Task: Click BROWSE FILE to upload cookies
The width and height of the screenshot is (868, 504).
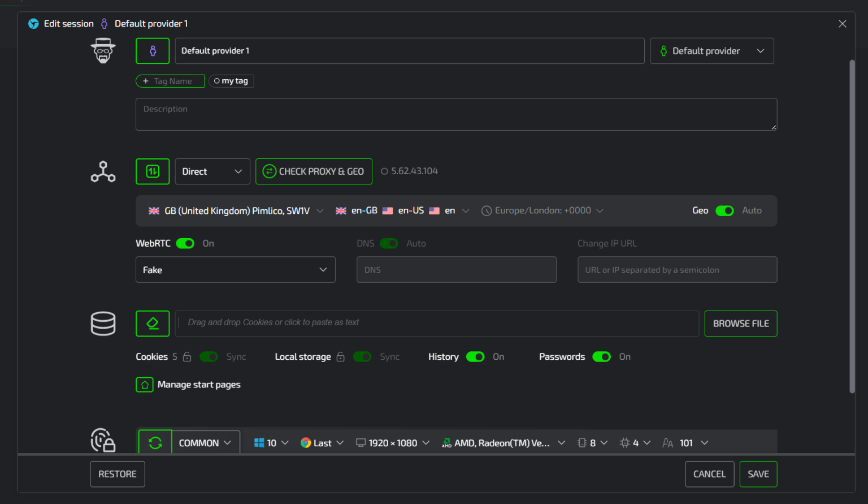Action: point(740,323)
